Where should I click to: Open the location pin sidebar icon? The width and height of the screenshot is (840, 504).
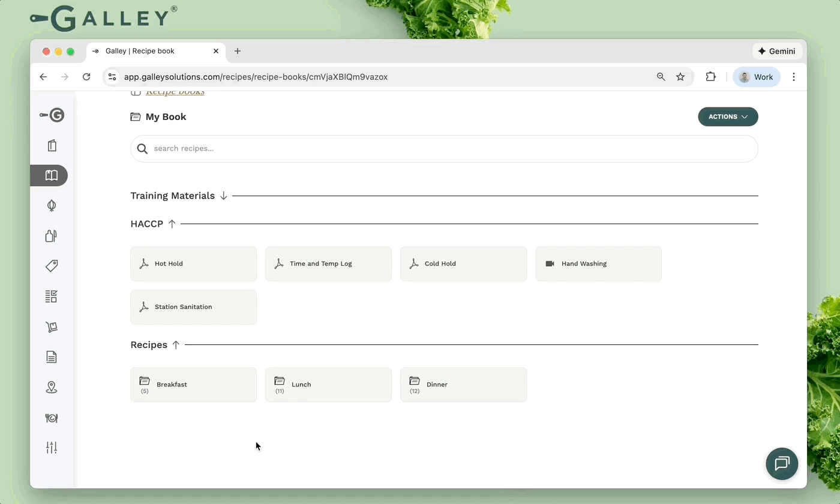(x=52, y=388)
